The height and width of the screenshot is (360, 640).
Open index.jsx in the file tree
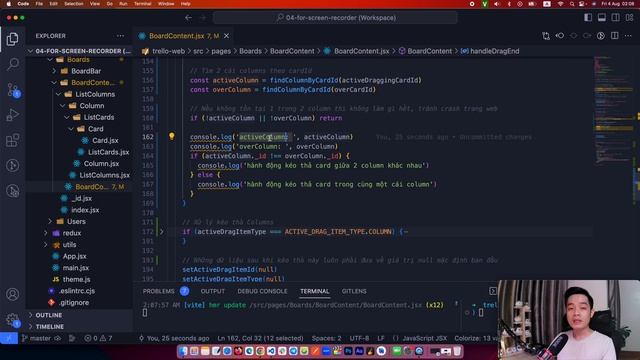85,210
